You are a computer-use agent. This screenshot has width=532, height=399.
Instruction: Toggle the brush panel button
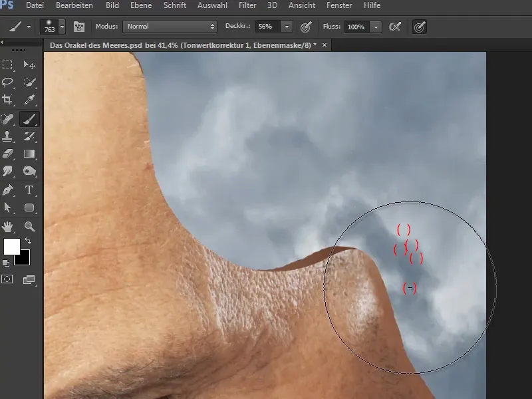[x=78, y=27]
